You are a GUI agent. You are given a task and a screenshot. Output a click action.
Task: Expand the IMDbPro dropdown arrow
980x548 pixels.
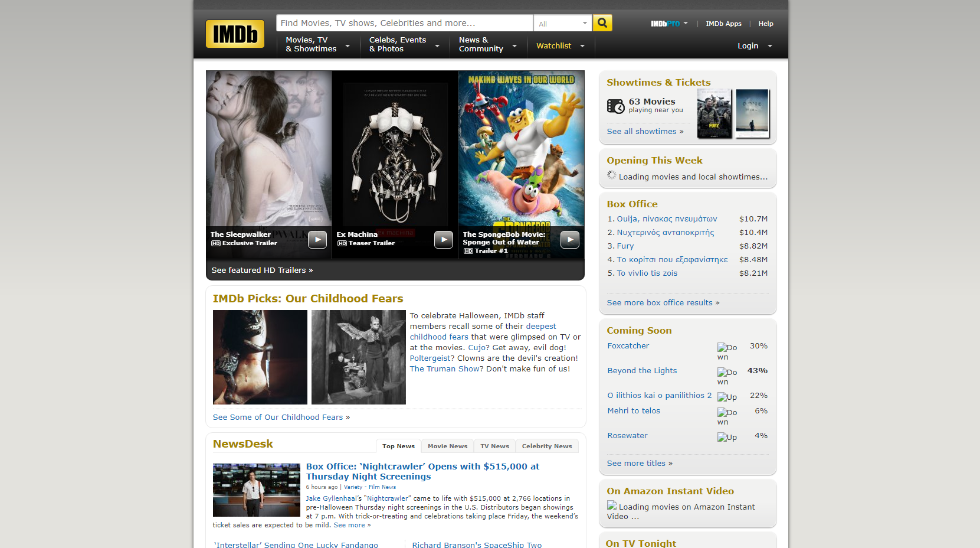tap(686, 24)
